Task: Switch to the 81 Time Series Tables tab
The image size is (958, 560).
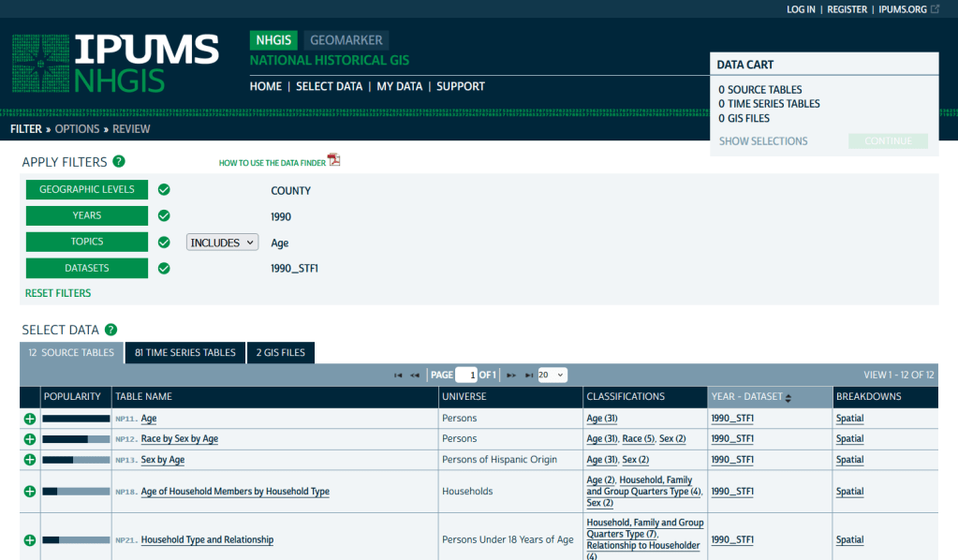Action: [x=185, y=353]
